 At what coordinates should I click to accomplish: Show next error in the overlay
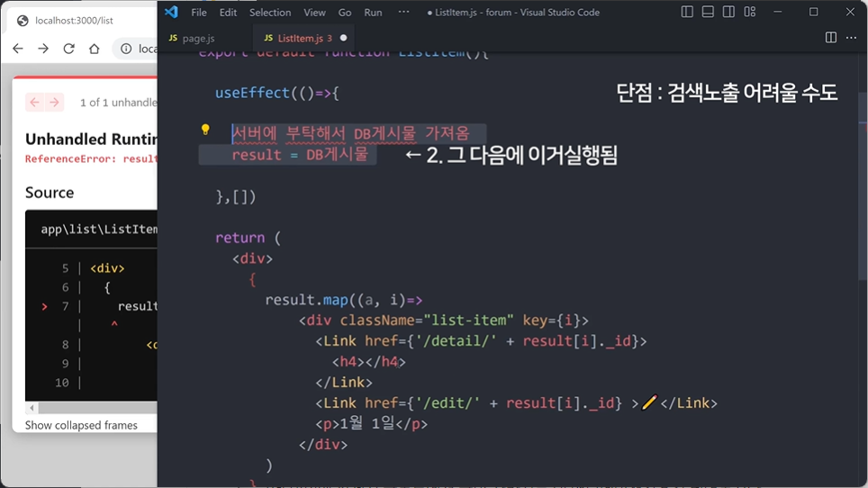point(54,103)
